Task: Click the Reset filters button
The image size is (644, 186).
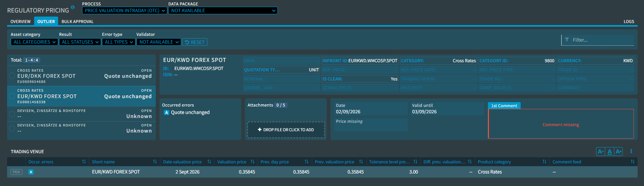Action: (x=195, y=42)
